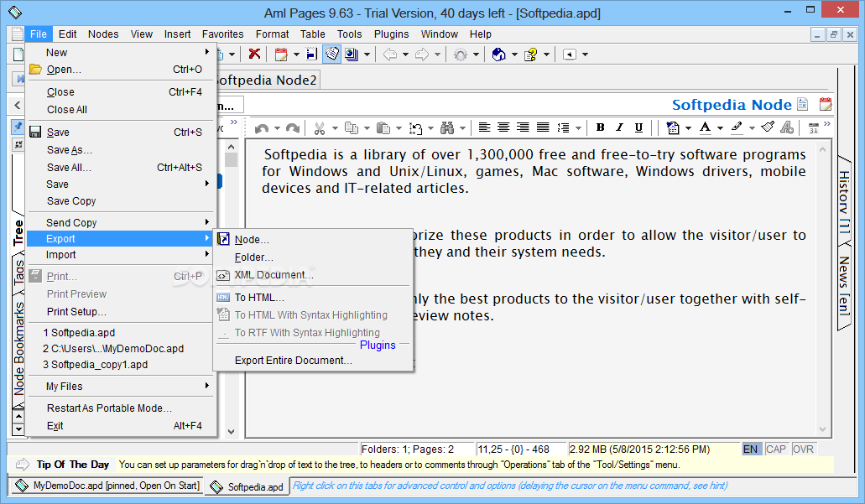Align text left in the editor
Viewport: 865px width, 504px height.
484,127
